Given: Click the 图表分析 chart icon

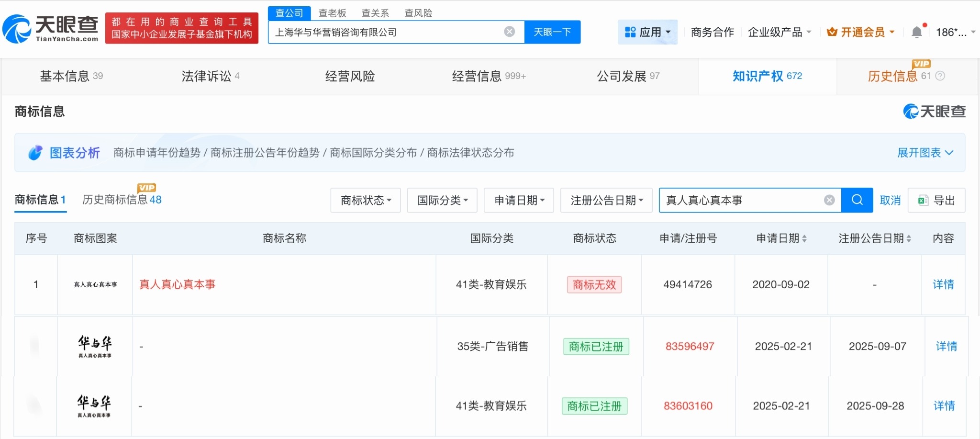Looking at the screenshot, I should point(35,152).
